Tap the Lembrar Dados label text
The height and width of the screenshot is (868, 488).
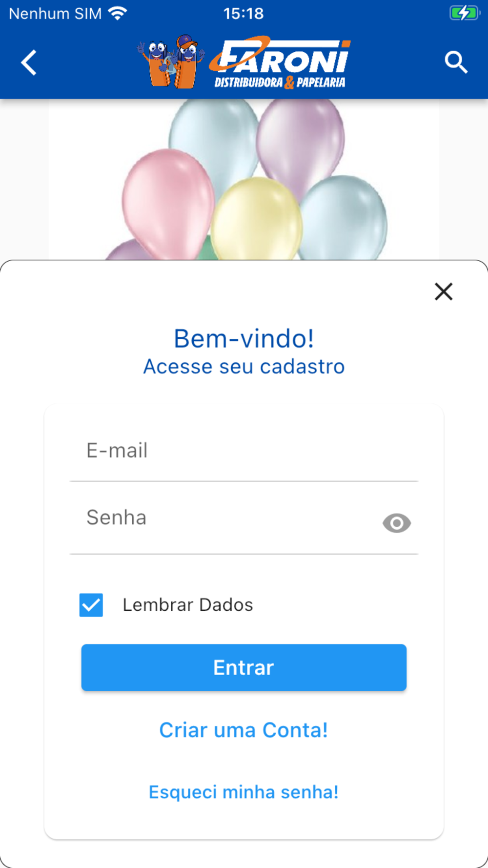point(188,605)
